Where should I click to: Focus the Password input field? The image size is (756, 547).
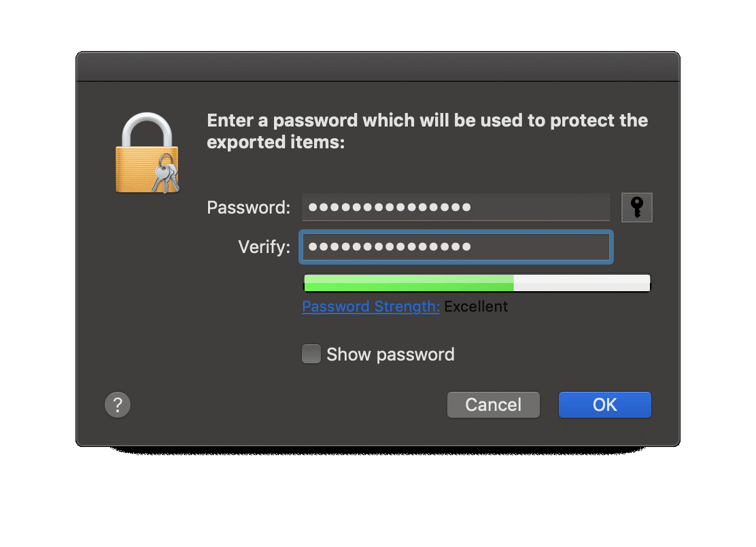pyautogui.click(x=454, y=207)
